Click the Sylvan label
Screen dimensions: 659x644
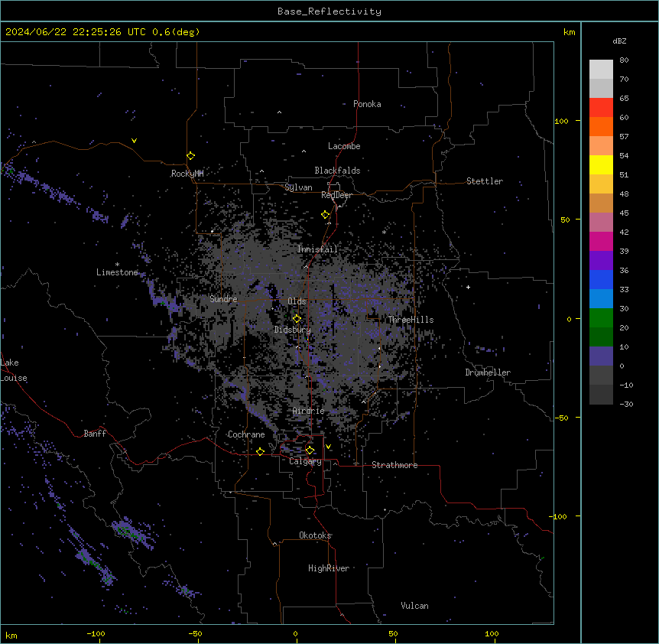click(x=298, y=187)
